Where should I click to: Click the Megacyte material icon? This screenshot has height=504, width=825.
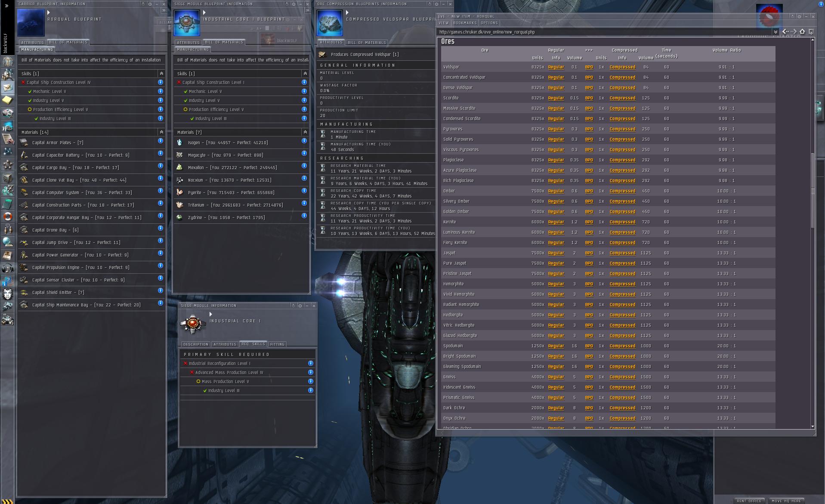(180, 155)
